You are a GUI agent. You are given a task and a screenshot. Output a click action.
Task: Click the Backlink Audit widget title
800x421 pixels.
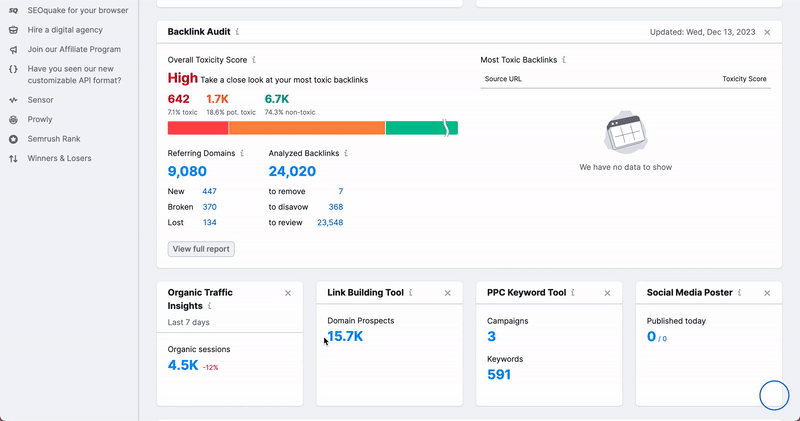[199, 32]
